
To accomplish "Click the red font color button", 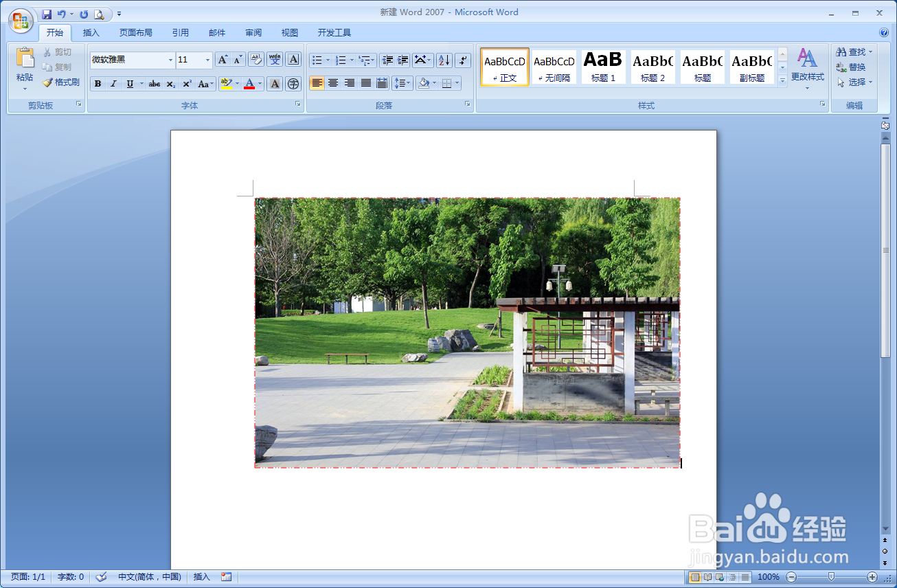I will click(249, 84).
